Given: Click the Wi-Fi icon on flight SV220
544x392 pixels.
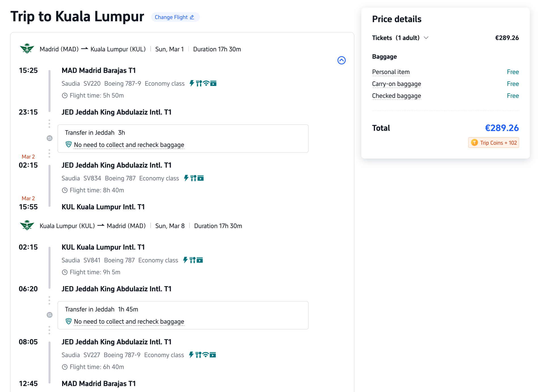Looking at the screenshot, I should (x=206, y=83).
